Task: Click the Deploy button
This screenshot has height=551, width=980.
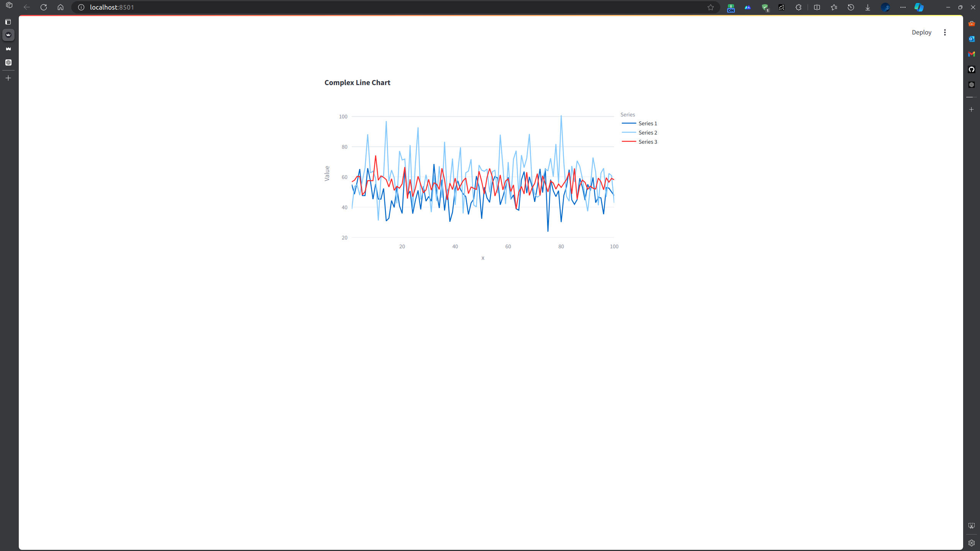Action: 921,32
